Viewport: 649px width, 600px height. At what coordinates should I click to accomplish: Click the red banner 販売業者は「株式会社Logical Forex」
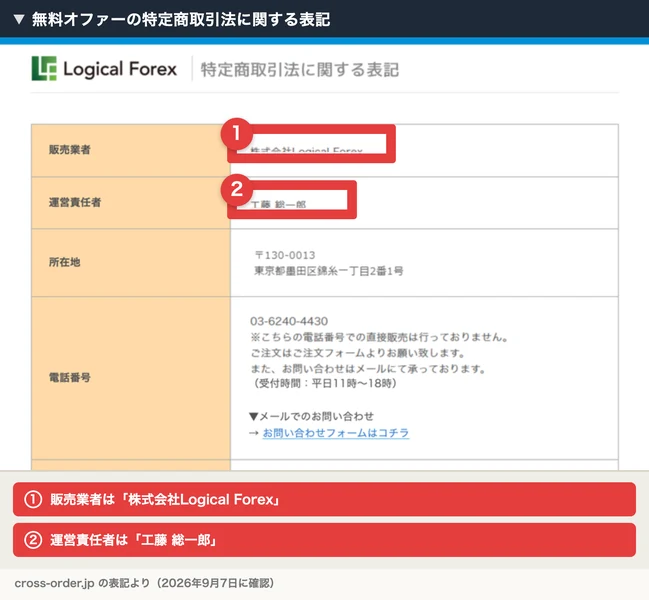[x=324, y=499]
